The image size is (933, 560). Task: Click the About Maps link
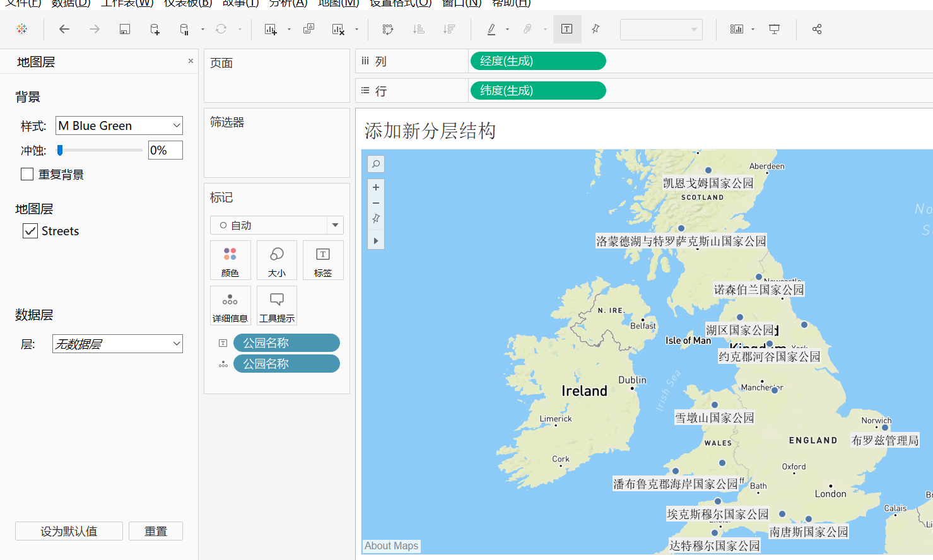click(x=391, y=546)
